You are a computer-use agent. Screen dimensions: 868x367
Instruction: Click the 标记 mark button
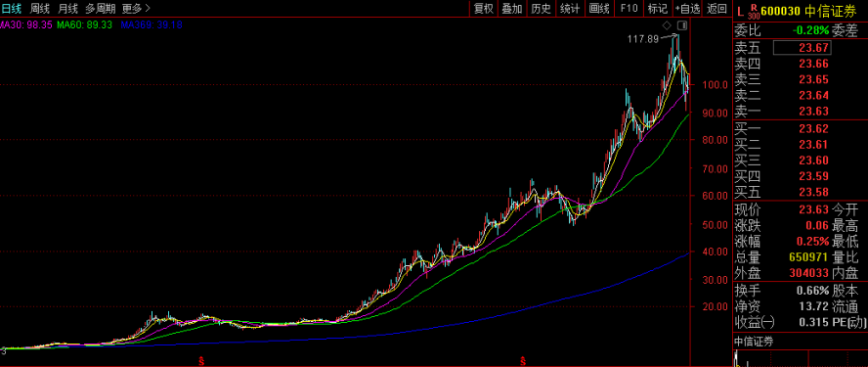coord(658,8)
